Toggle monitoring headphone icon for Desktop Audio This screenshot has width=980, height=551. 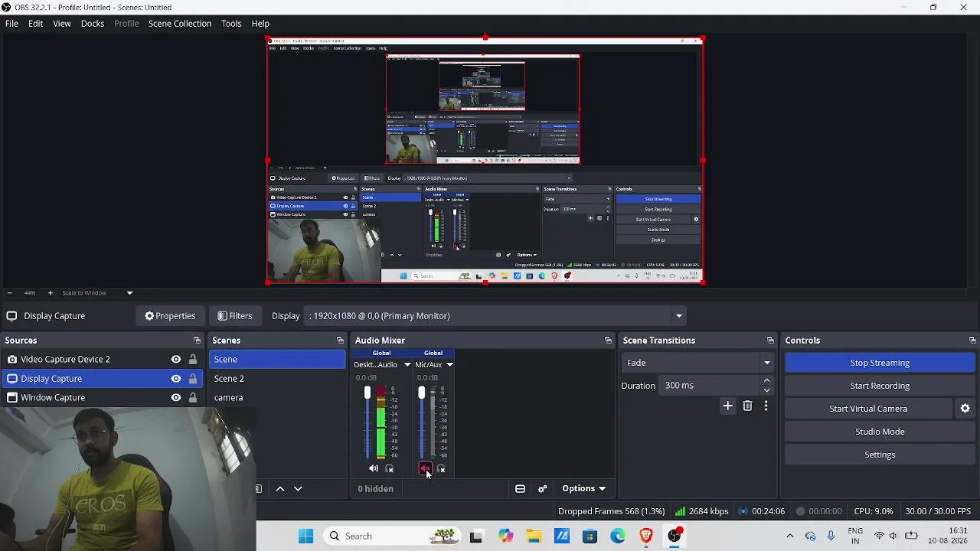point(389,468)
